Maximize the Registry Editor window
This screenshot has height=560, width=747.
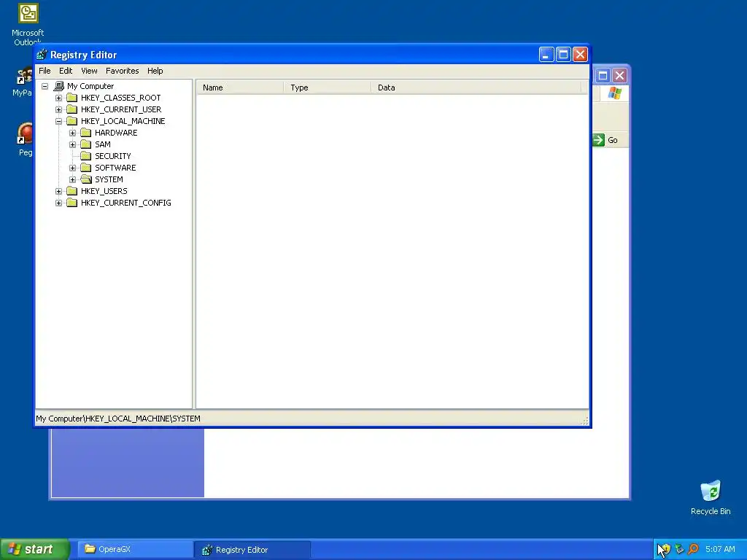(x=563, y=55)
